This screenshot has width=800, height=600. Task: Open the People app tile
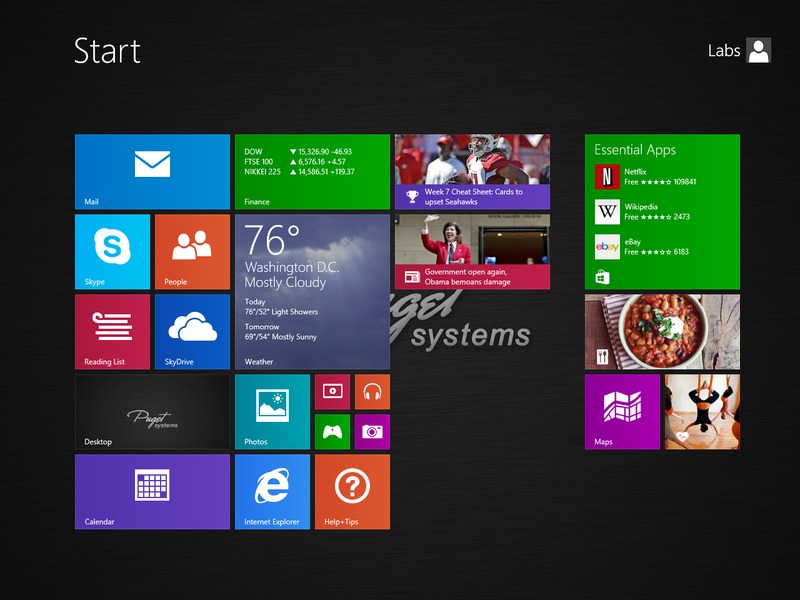click(x=192, y=251)
